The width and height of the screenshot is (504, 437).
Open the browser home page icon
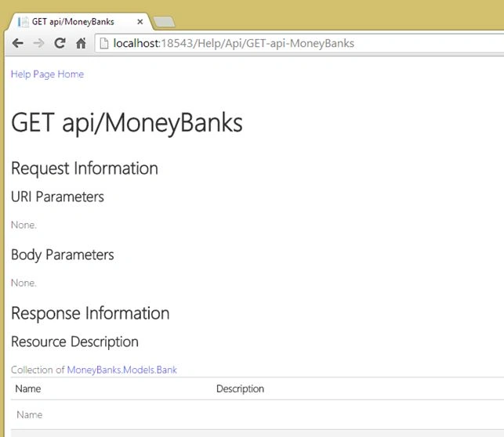(x=81, y=43)
